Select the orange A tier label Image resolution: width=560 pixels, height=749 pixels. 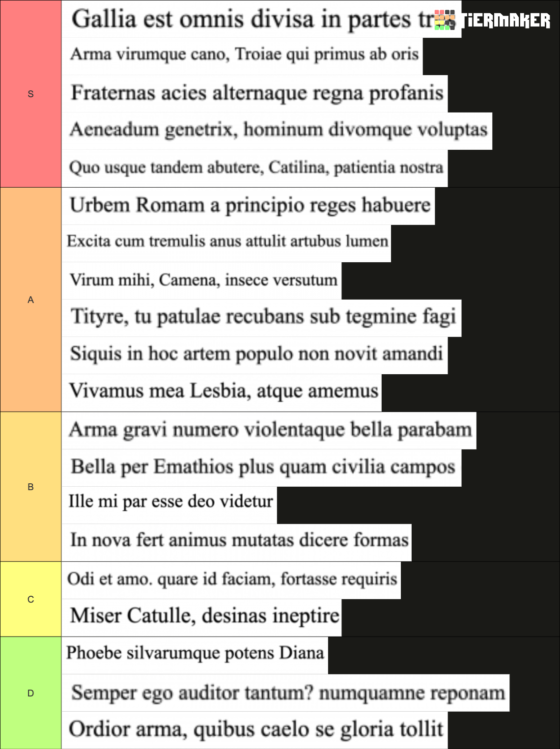coord(31,300)
